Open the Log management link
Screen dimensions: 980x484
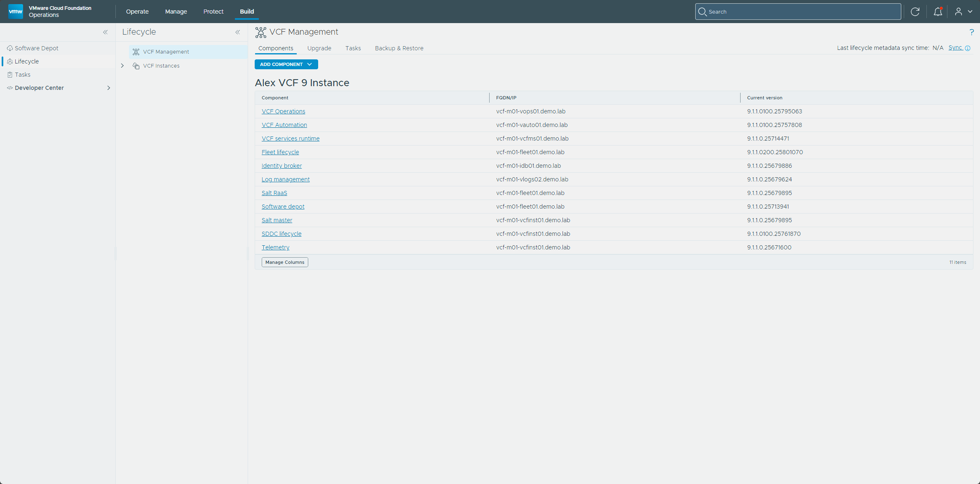[x=285, y=179]
